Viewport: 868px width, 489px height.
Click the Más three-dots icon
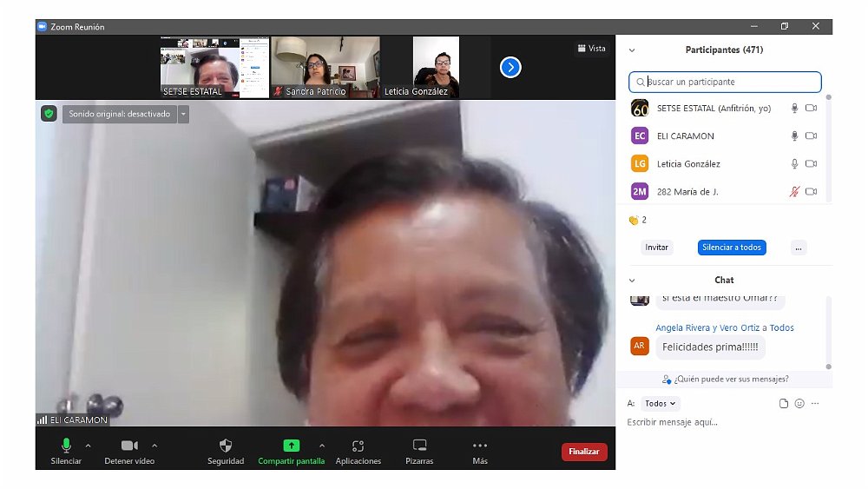(x=480, y=446)
